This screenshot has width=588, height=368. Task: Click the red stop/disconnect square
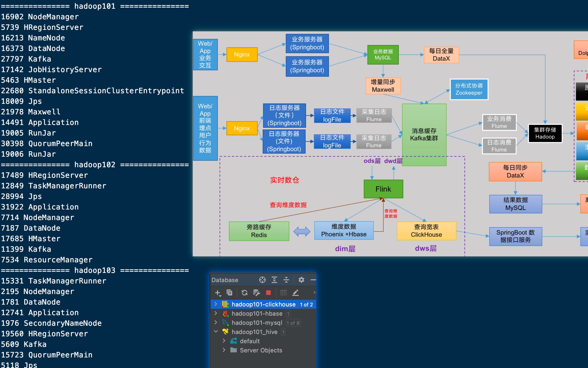tap(268, 293)
